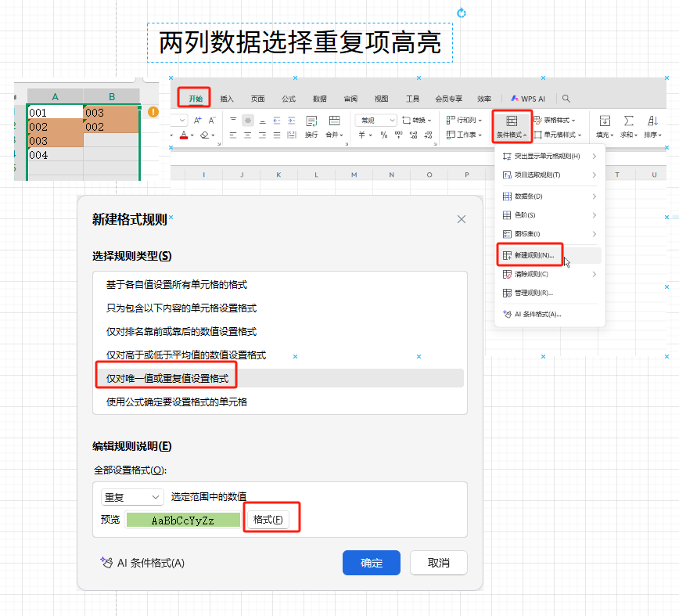
Task: Open the 常规 number format dropdown
Action: (375, 120)
